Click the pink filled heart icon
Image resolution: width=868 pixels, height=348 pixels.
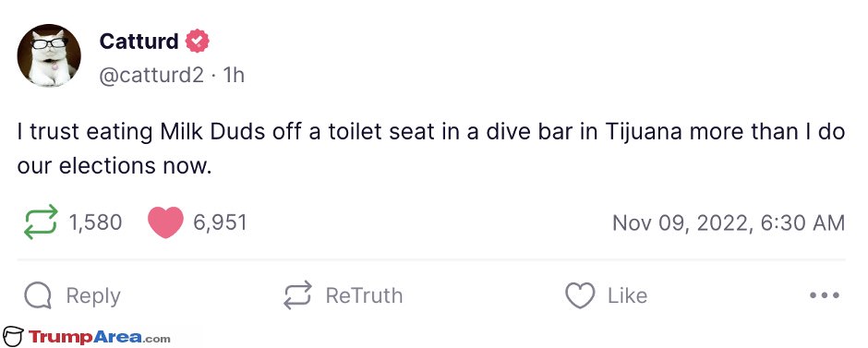coord(165,222)
